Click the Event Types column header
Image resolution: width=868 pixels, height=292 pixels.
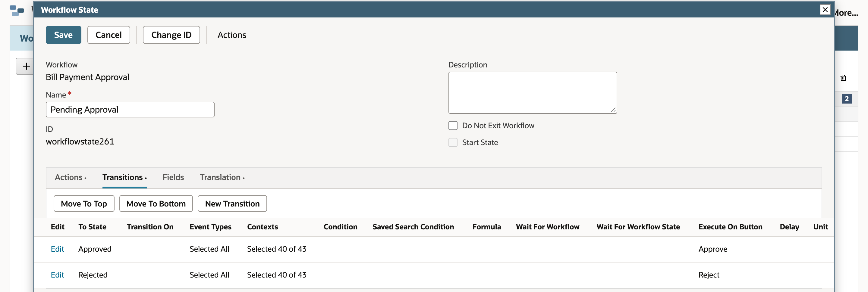point(210,227)
